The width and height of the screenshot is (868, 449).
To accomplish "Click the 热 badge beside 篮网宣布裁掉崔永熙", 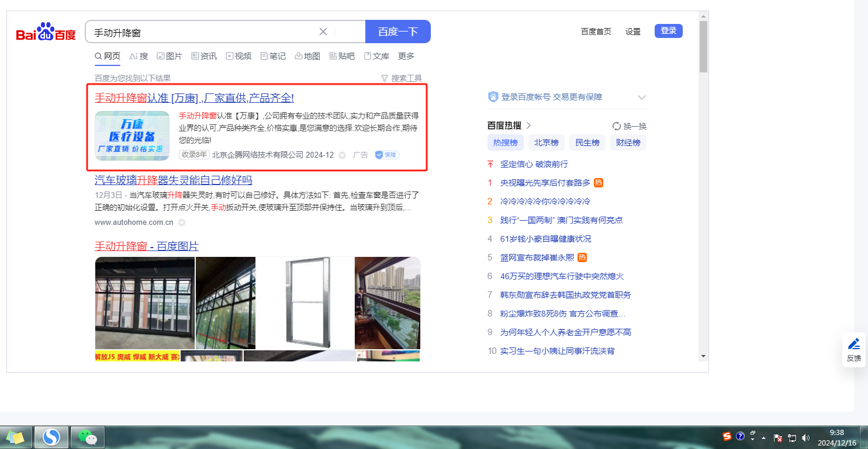I will click(582, 257).
